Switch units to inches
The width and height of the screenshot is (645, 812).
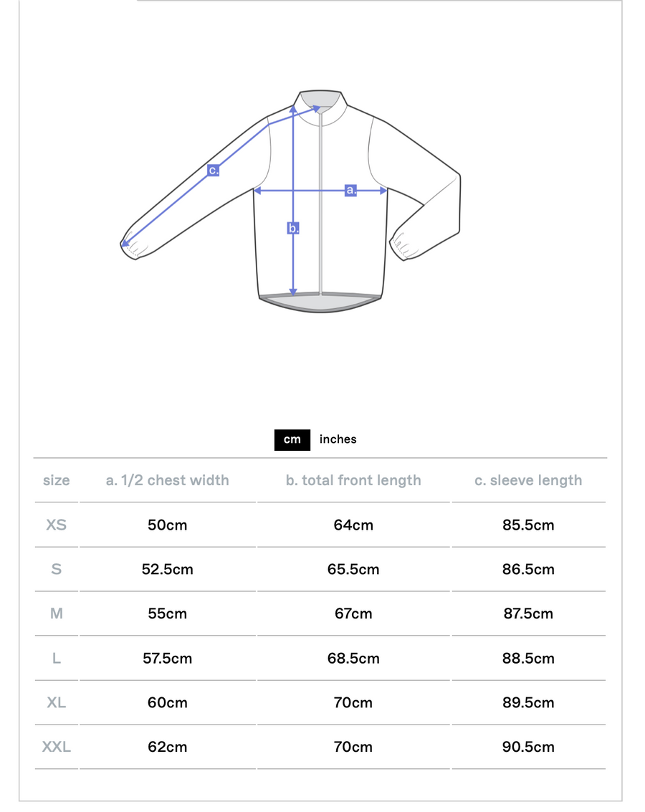[x=338, y=439]
